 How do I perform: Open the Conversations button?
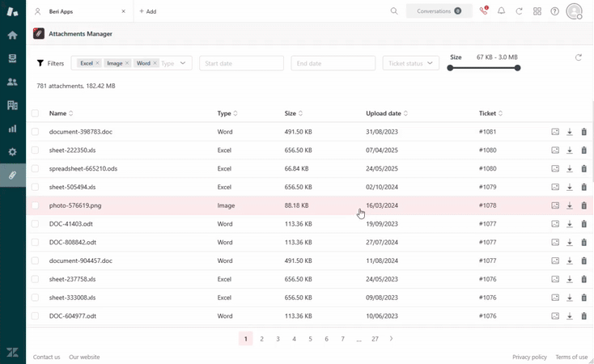click(439, 11)
